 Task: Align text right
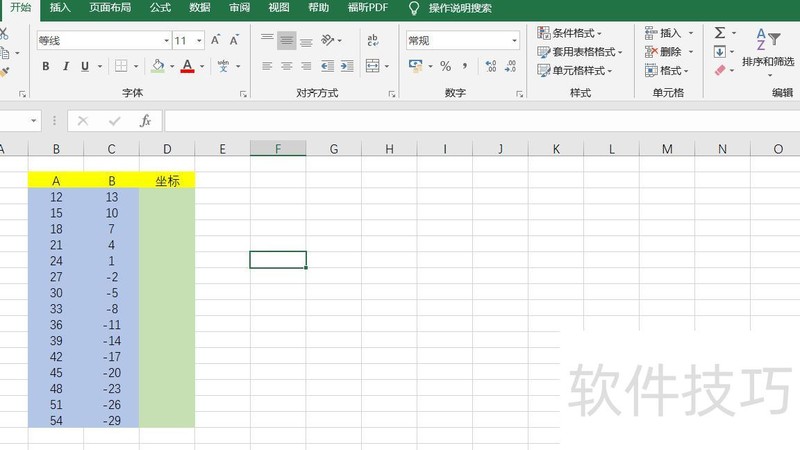pyautogui.click(x=306, y=66)
